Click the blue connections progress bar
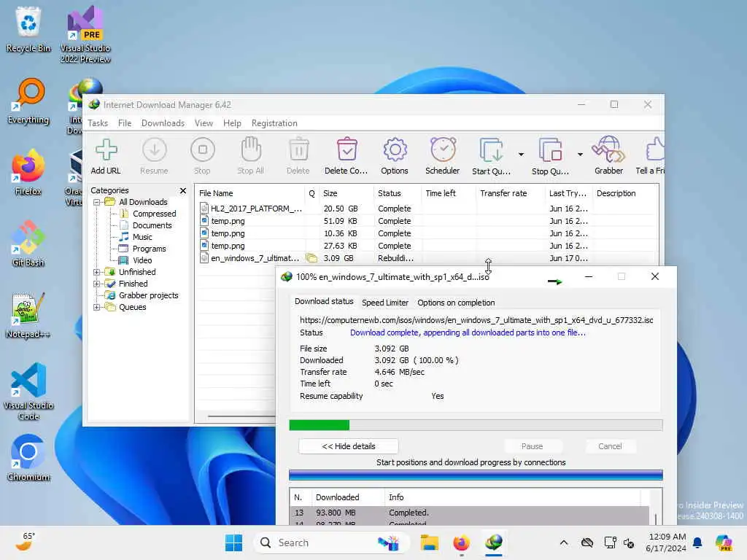Screen dimensions: 747x560 [x=476, y=475]
